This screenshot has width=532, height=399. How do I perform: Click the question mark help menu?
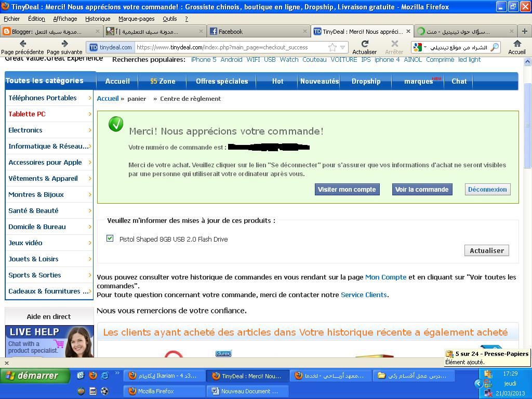(187, 19)
